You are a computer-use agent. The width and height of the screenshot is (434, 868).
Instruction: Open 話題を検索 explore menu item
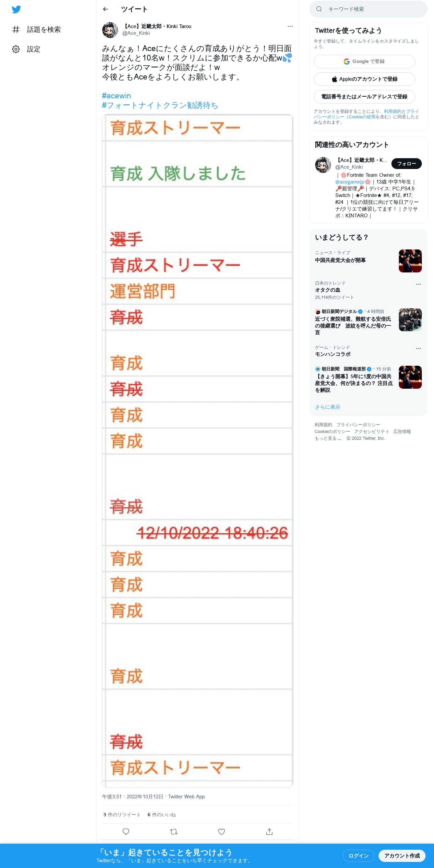37,29
